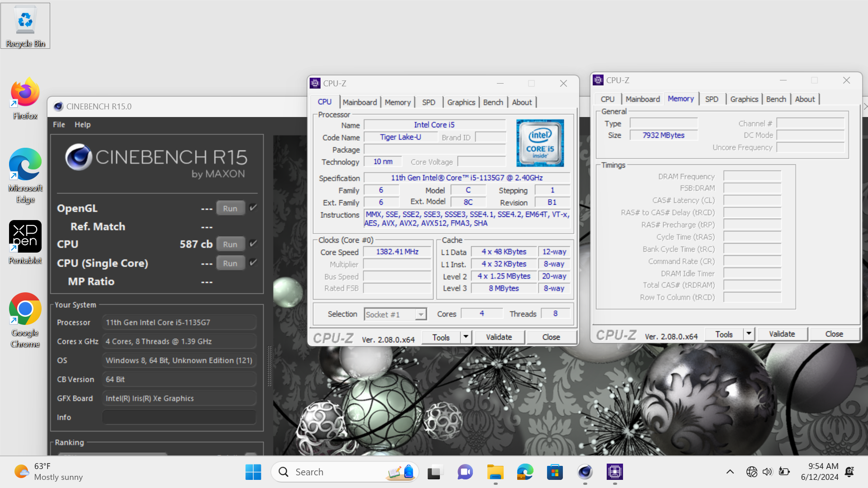Viewport: 868px width, 488px height.
Task: Open the Firefox desktop shortcut
Action: pos(25,99)
